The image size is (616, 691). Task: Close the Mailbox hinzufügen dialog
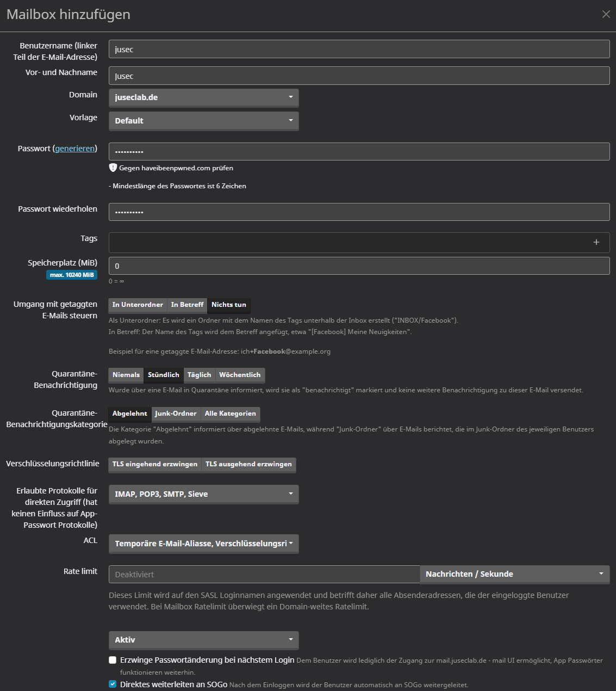click(606, 14)
